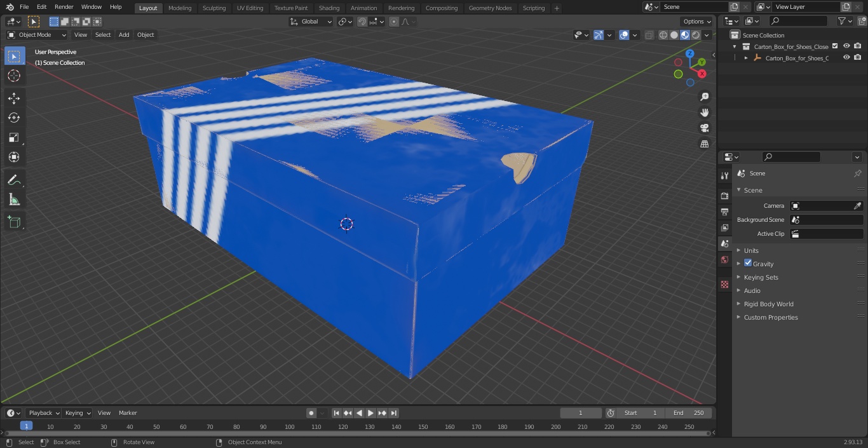Screen dimensions: 868x448
Task: Open the View Layer properties tab
Action: (x=724, y=227)
